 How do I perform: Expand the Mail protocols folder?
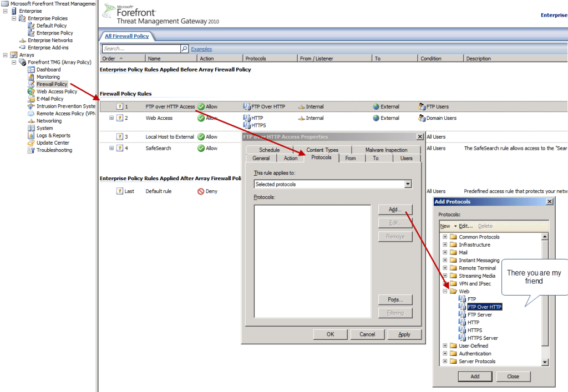pos(445,252)
